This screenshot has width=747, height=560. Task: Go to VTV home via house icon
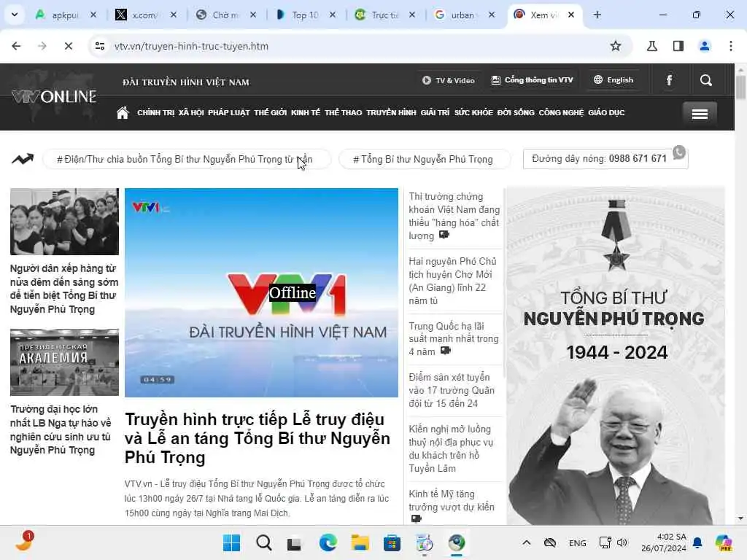pyautogui.click(x=123, y=113)
